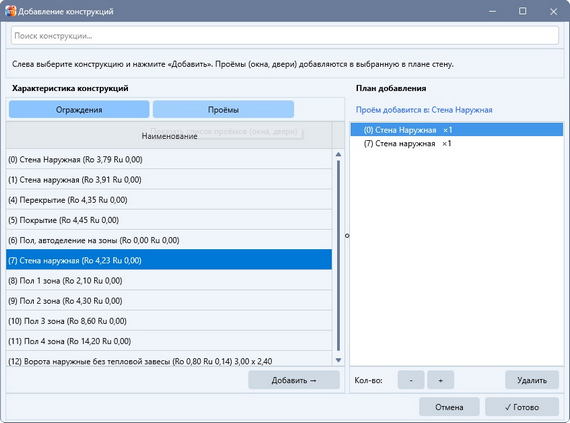Switch to the Ограждения tab
The width and height of the screenshot is (570, 423).
coord(79,109)
